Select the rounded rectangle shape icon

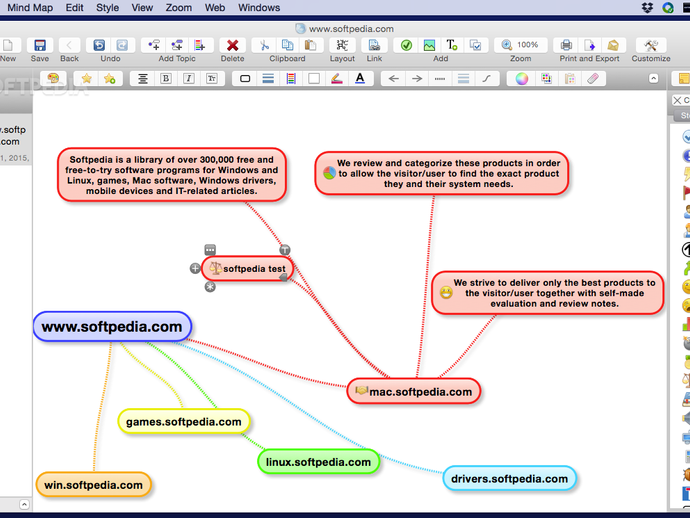(245, 78)
